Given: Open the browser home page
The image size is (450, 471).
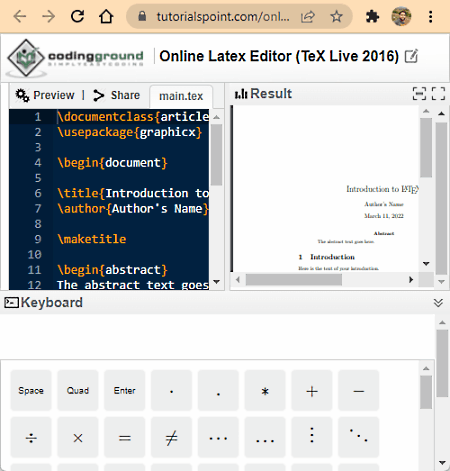Looking at the screenshot, I should 106,16.
